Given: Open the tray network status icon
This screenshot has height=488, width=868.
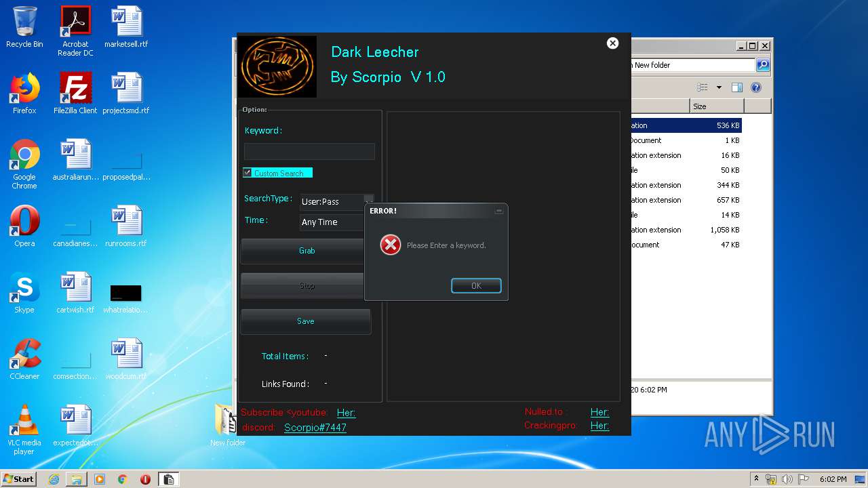Looking at the screenshot, I should click(771, 479).
